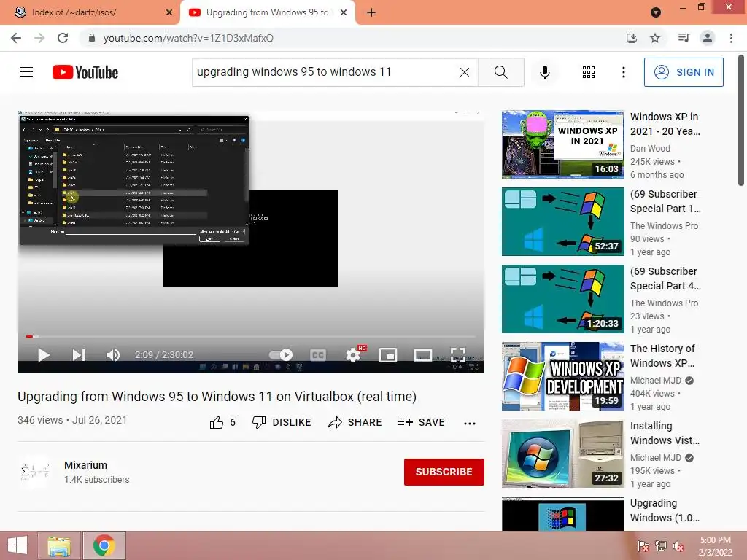Viewport: 747px width, 560px height.
Task: Go back in browser history
Action: [x=16, y=38]
